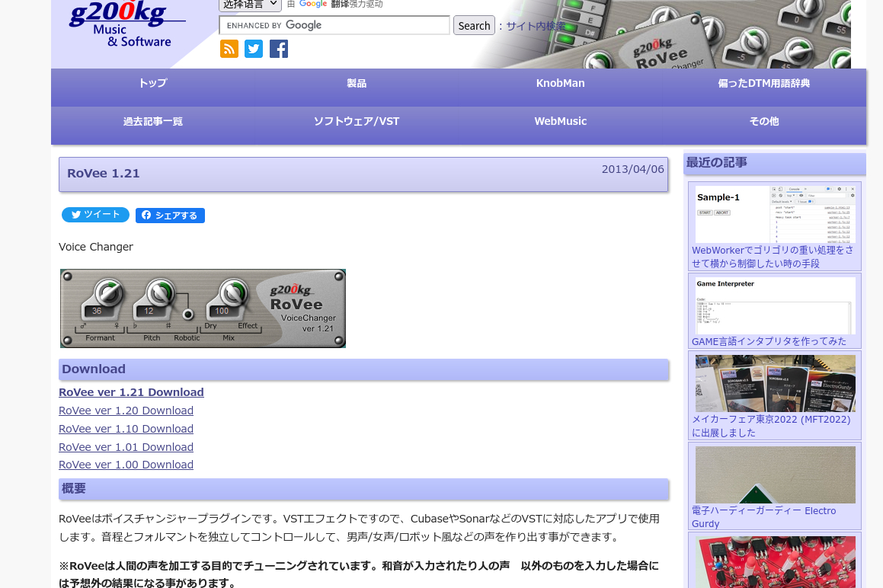Open the 偏ったDTM用語辞典 menu item

(764, 83)
